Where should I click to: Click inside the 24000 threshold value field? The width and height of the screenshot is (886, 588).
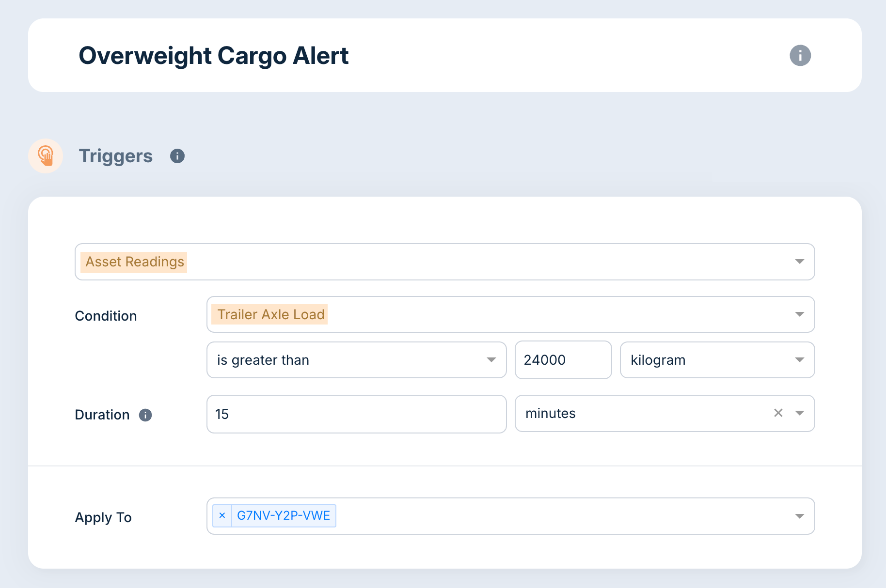pyautogui.click(x=563, y=360)
